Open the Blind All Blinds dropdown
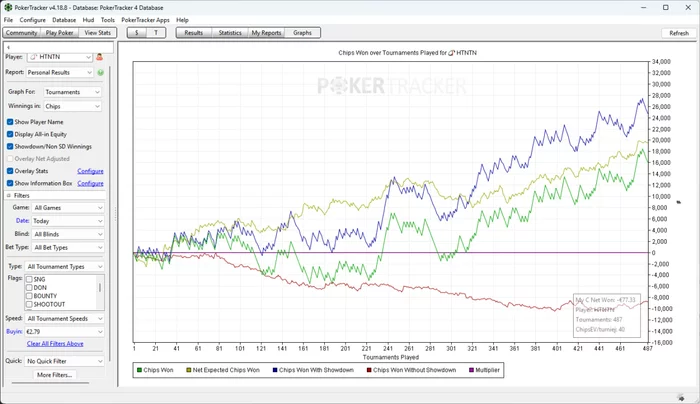The width and height of the screenshot is (700, 404). (x=68, y=234)
